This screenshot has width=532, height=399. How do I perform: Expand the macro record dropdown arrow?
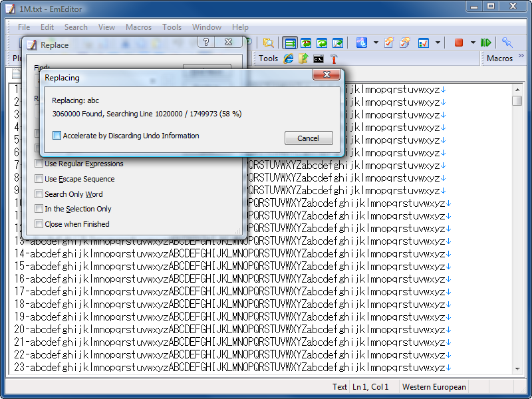point(473,43)
